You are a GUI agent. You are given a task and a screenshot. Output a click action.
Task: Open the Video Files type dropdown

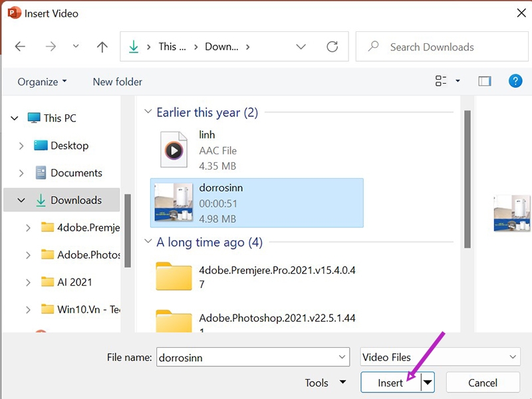click(440, 357)
